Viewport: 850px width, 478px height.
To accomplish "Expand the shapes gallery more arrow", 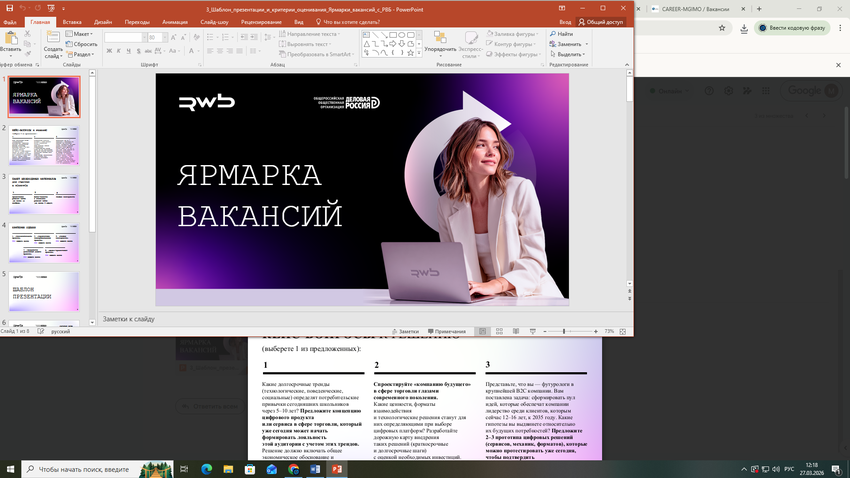I will coord(419,54).
